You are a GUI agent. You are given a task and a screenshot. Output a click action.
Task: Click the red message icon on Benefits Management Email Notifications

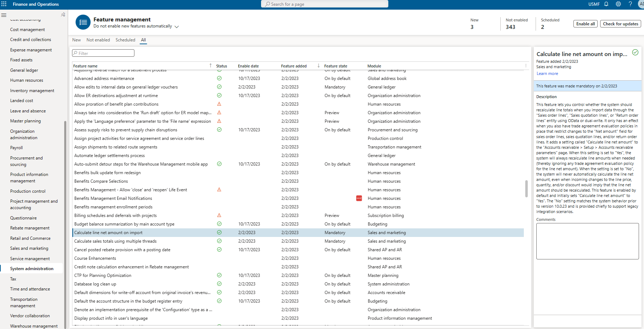click(359, 198)
